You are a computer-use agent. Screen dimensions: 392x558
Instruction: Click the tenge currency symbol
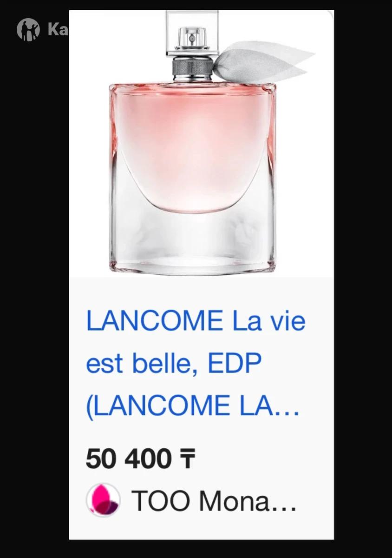tap(187, 460)
